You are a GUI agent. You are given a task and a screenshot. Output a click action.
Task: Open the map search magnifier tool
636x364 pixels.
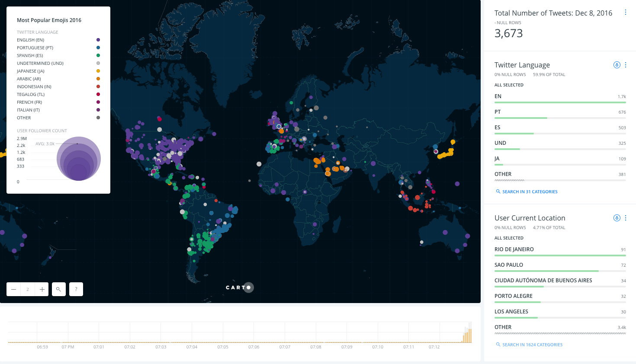click(x=59, y=289)
